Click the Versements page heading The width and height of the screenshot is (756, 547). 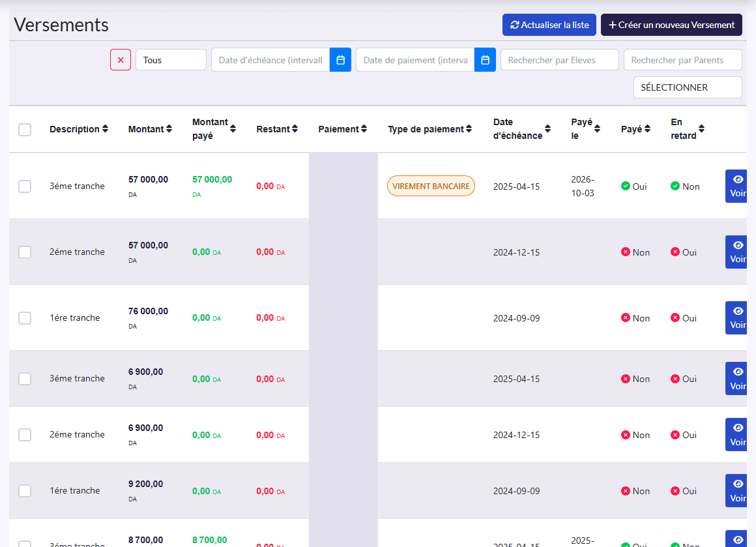tap(61, 25)
